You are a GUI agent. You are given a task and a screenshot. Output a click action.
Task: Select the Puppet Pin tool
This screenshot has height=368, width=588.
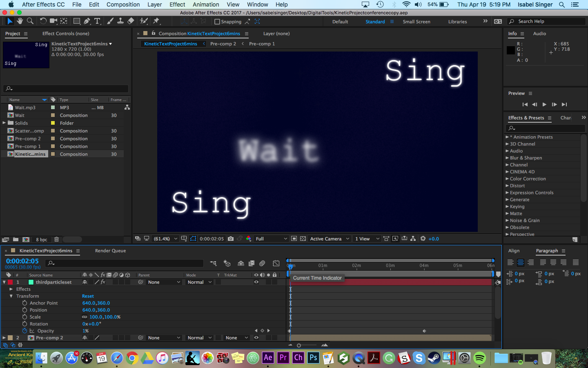[x=156, y=21]
